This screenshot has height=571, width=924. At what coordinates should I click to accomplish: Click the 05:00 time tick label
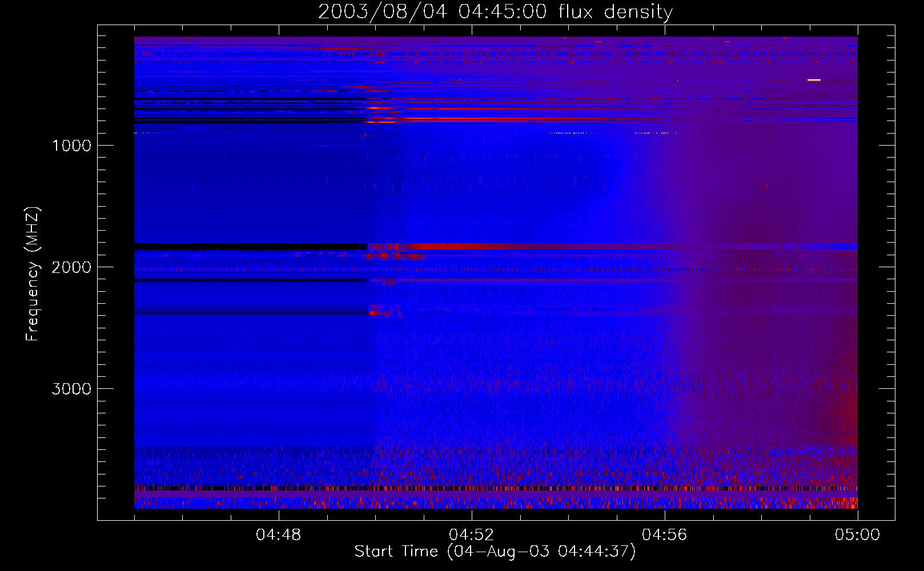tap(858, 535)
